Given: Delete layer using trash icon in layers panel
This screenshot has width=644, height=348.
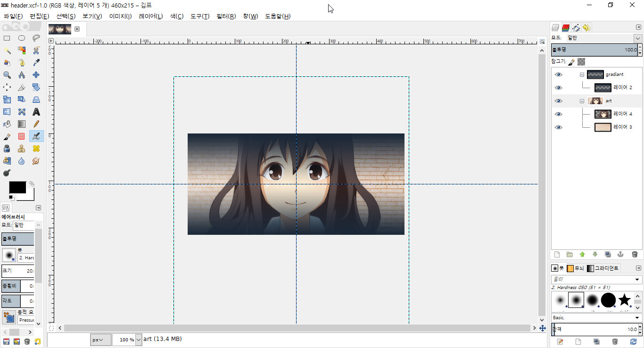Looking at the screenshot, I should [635, 254].
